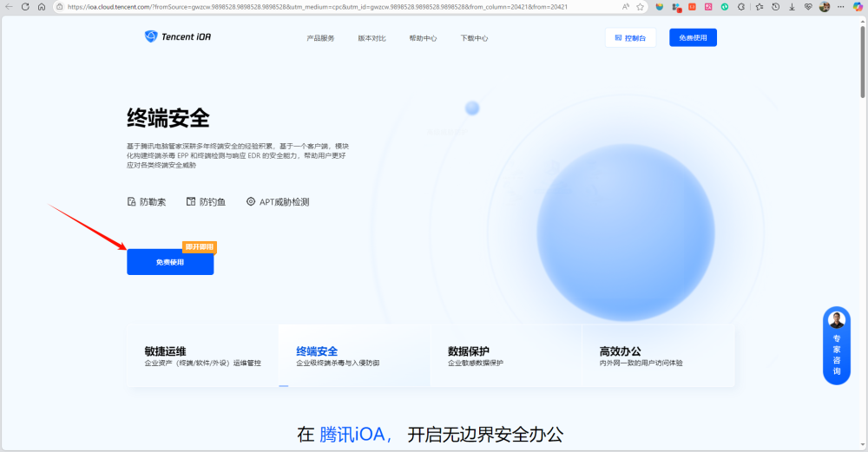Open the browser essentials heart icon

(808, 7)
